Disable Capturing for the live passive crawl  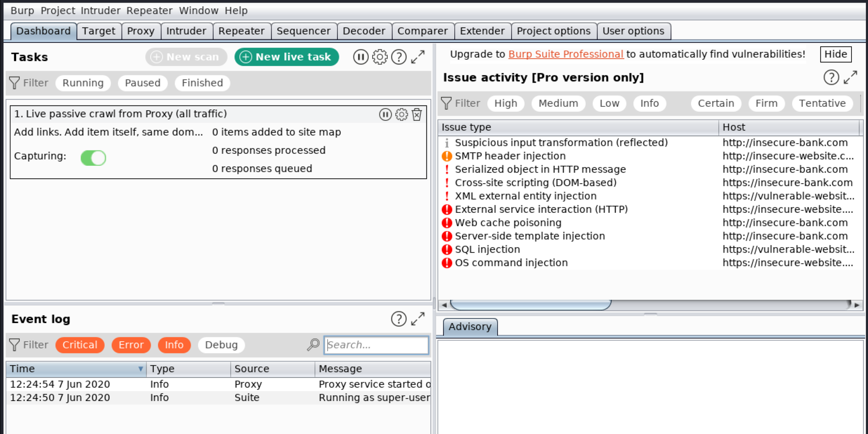coord(93,158)
